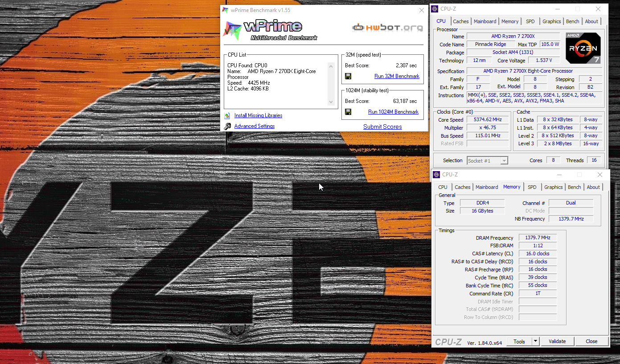This screenshot has width=620, height=364.
Task: Minimize the upper CPU-Z window
Action: pos(557,9)
